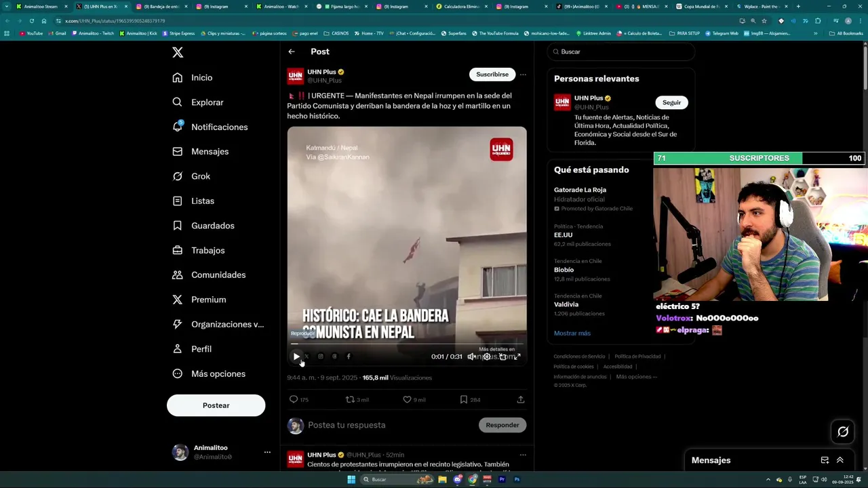Click the video progress bar
This screenshot has height=488, width=868.
pyautogui.click(x=407, y=344)
